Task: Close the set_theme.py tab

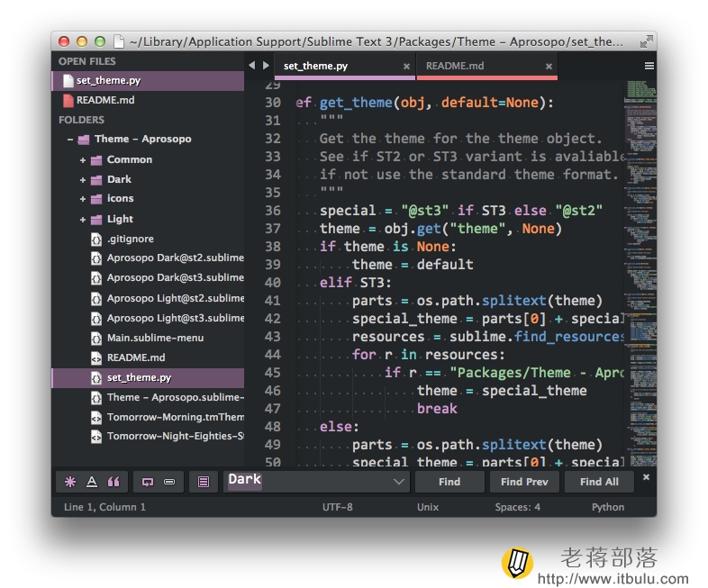Action: click(406, 67)
